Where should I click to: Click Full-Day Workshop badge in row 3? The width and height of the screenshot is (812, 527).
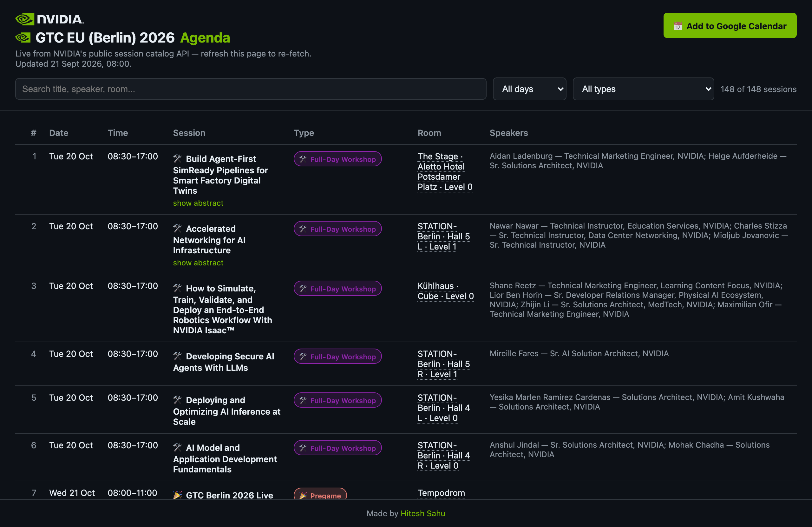(x=337, y=289)
